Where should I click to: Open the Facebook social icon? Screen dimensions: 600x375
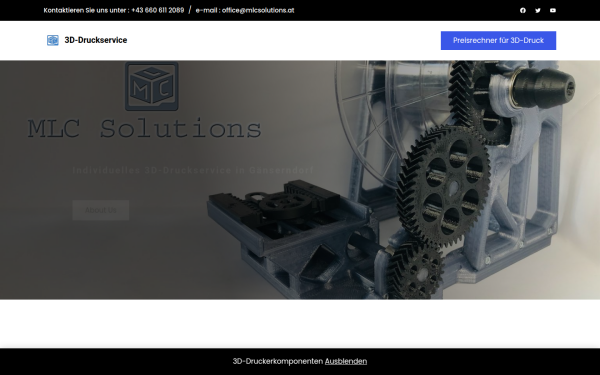point(523,10)
